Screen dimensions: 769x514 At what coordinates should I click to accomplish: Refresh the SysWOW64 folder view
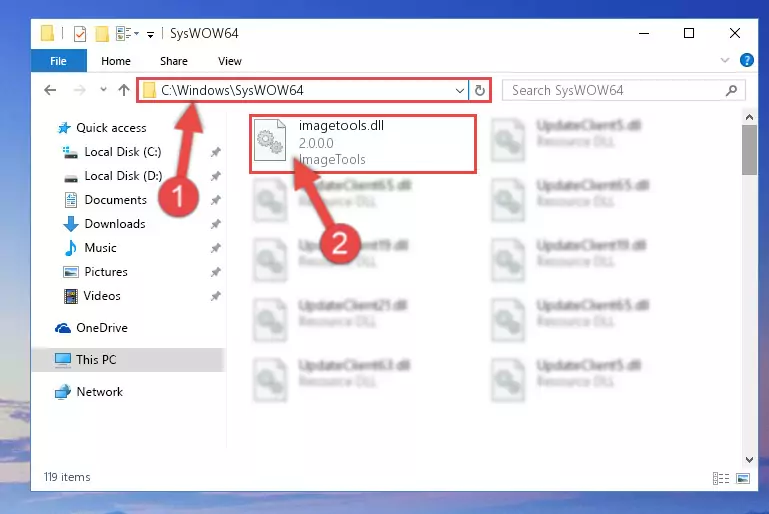480,90
